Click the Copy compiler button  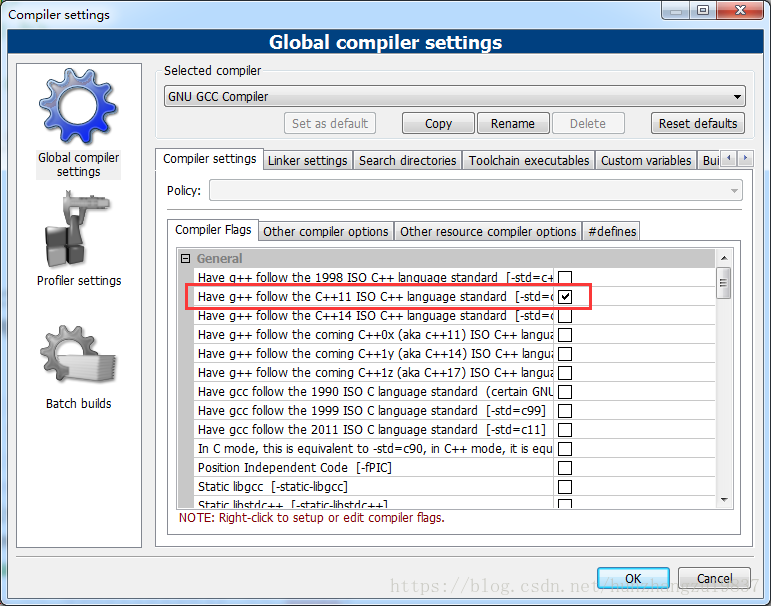pyautogui.click(x=438, y=123)
